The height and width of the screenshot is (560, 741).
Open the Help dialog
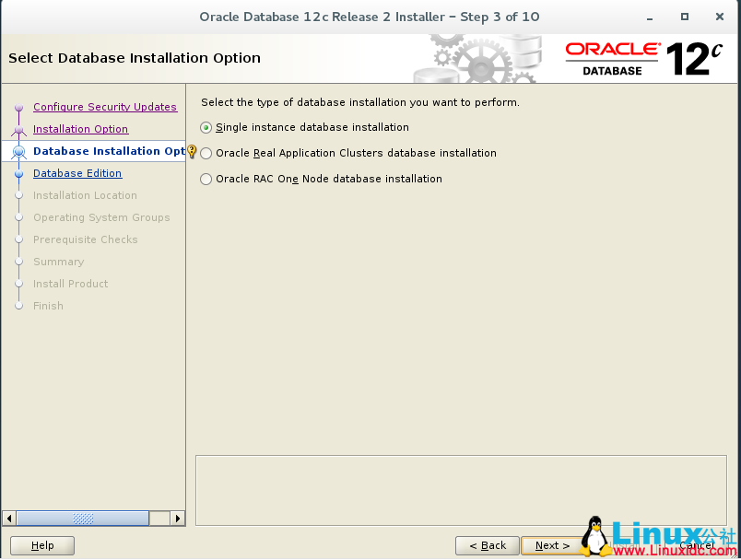click(41, 545)
